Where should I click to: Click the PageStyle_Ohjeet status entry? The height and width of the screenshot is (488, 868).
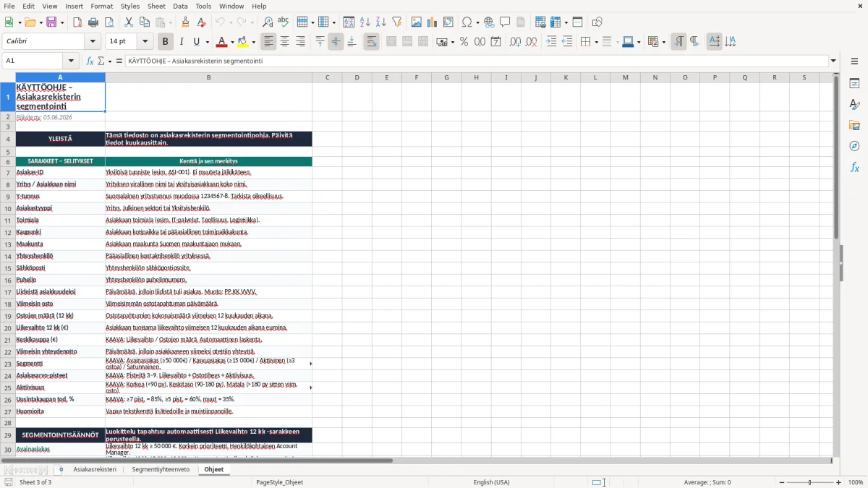pos(279,482)
